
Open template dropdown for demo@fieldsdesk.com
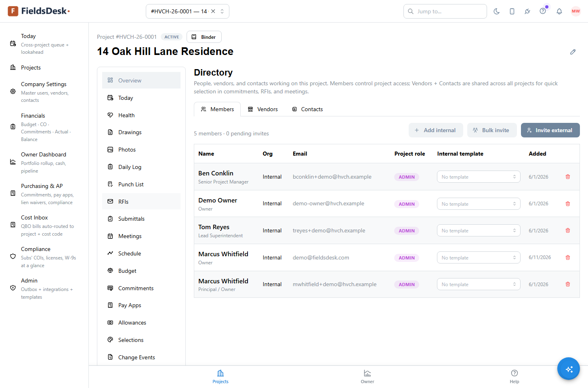point(479,257)
